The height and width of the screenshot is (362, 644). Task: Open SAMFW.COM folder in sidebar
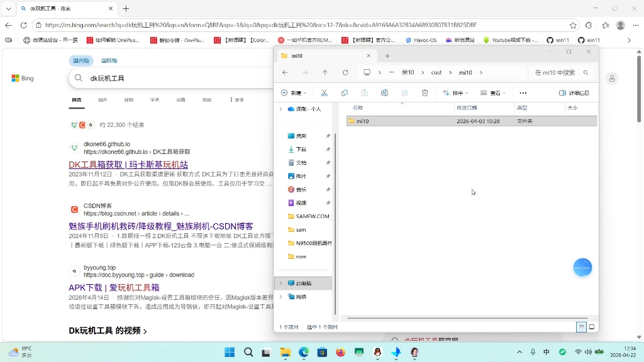[309, 216]
